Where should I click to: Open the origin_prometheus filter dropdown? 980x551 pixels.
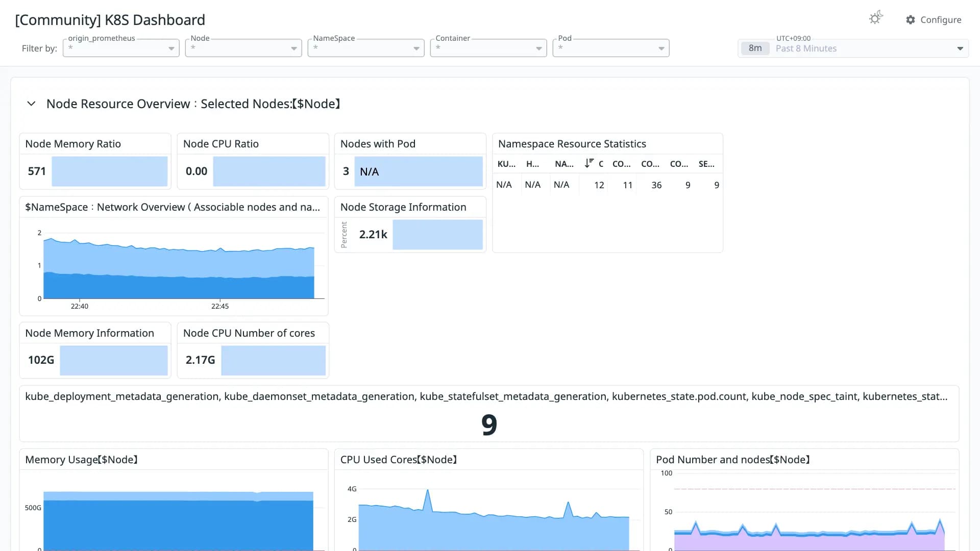click(x=121, y=48)
